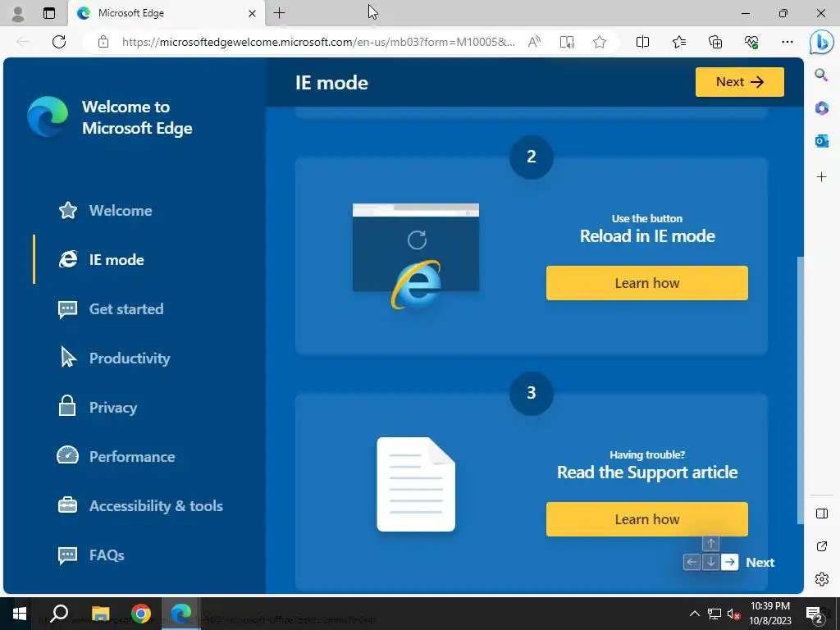Open the tab actions menu icon
Image resolution: width=840 pixels, height=630 pixels.
click(48, 13)
